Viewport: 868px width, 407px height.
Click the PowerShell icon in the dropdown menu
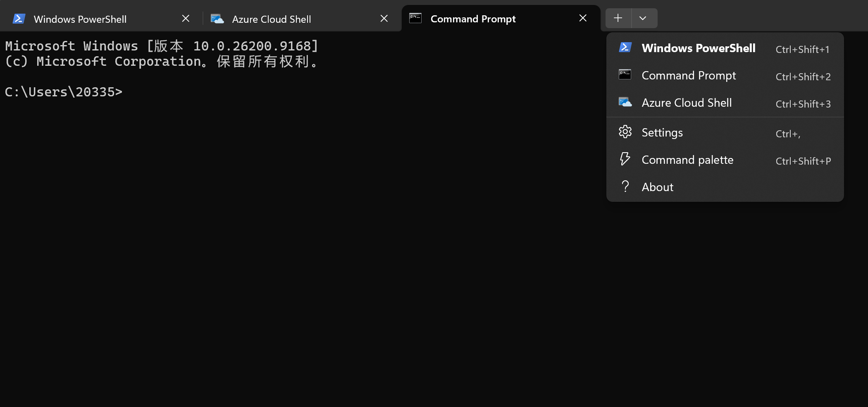[x=625, y=48]
